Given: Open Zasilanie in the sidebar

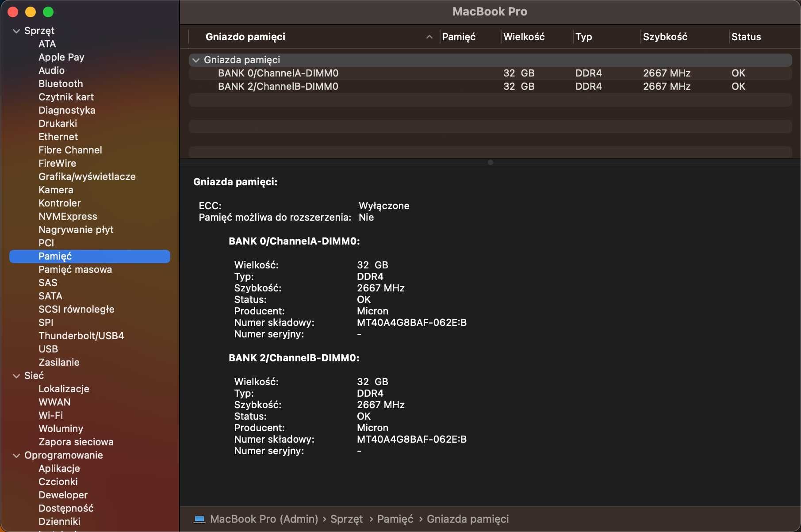Looking at the screenshot, I should coord(59,363).
